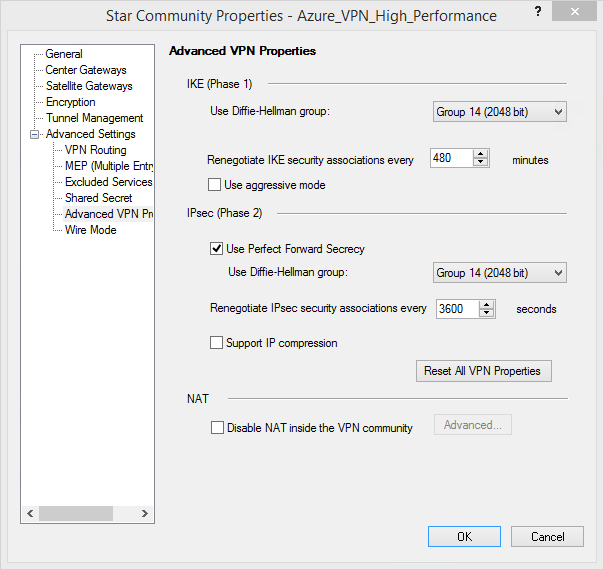Open VPN Routing settings

96,150
